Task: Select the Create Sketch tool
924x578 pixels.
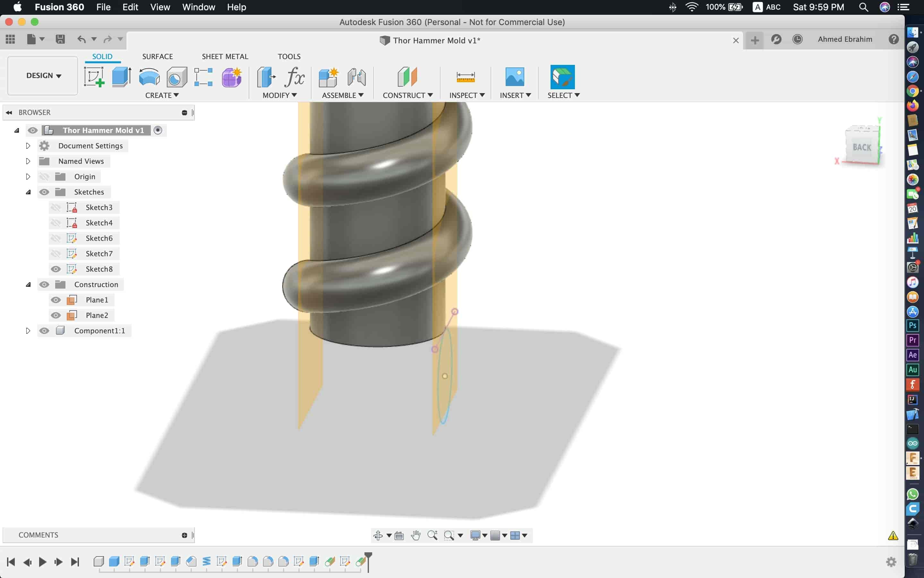Action: 94,77
